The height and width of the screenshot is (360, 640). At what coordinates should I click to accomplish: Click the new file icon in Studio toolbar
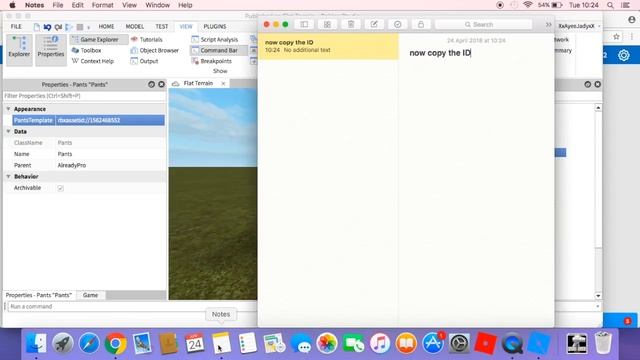coord(37,27)
